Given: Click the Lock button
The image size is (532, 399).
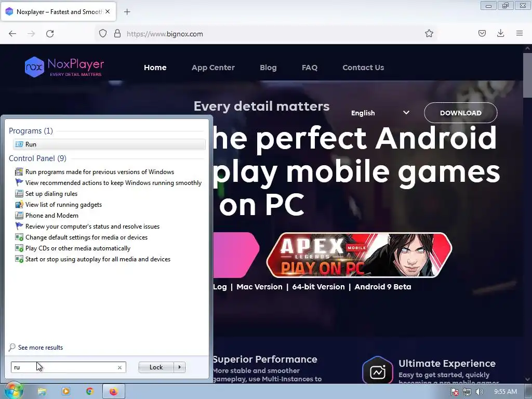Looking at the screenshot, I should click(x=156, y=367).
